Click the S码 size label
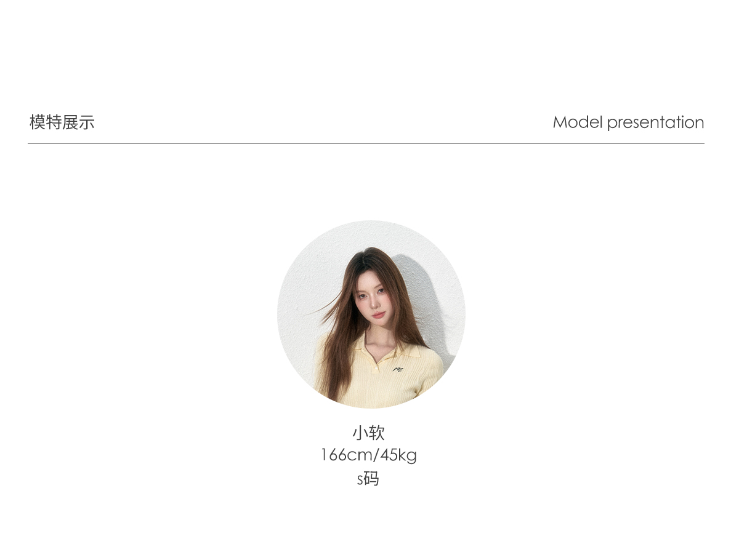Image resolution: width=739 pixels, height=560 pixels. click(368, 478)
